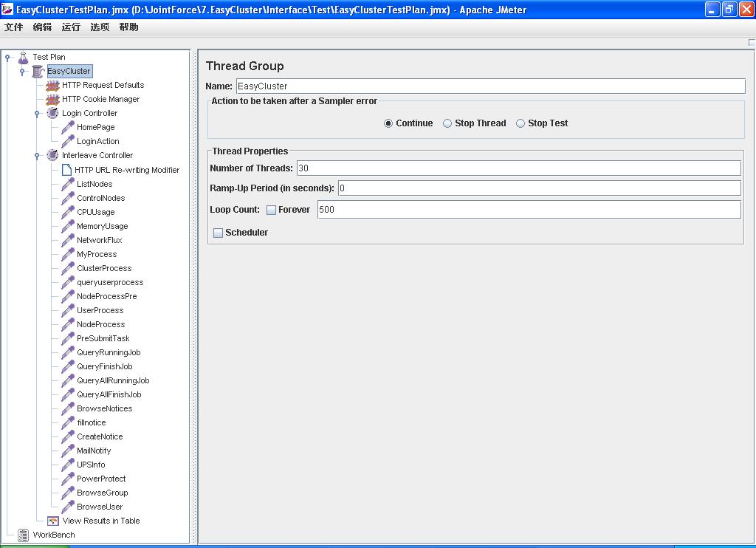Click the CPUUsage sampler icon

click(x=67, y=212)
